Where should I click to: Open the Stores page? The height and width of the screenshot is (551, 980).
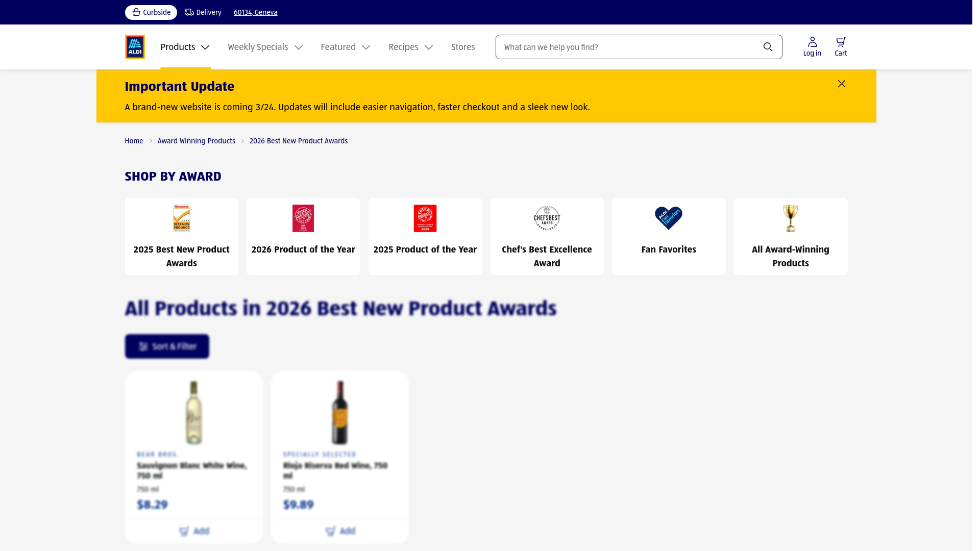(x=463, y=47)
